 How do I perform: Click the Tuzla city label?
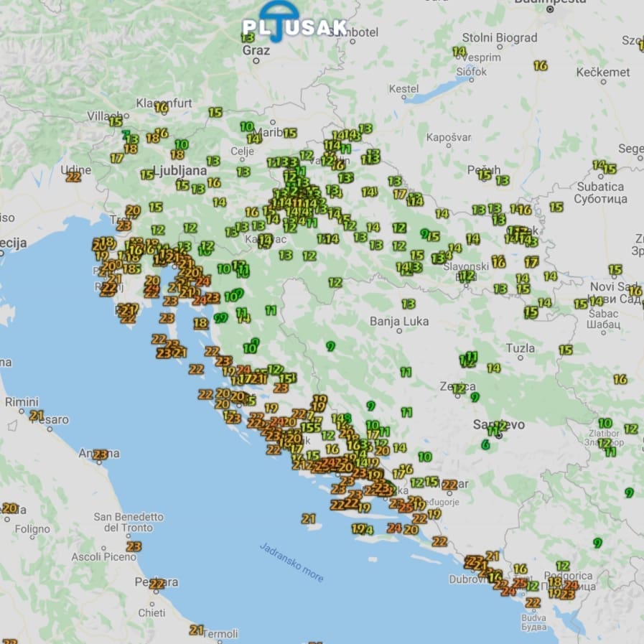tap(520, 348)
